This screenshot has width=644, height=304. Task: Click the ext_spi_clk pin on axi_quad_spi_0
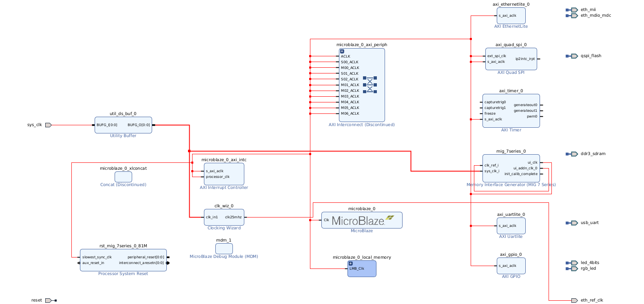(497, 56)
